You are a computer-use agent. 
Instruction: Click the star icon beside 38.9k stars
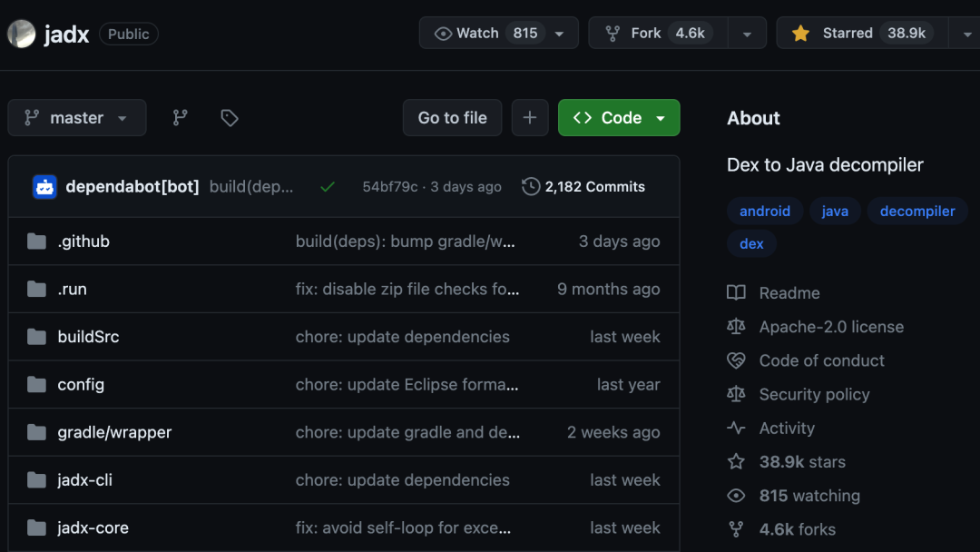(736, 461)
